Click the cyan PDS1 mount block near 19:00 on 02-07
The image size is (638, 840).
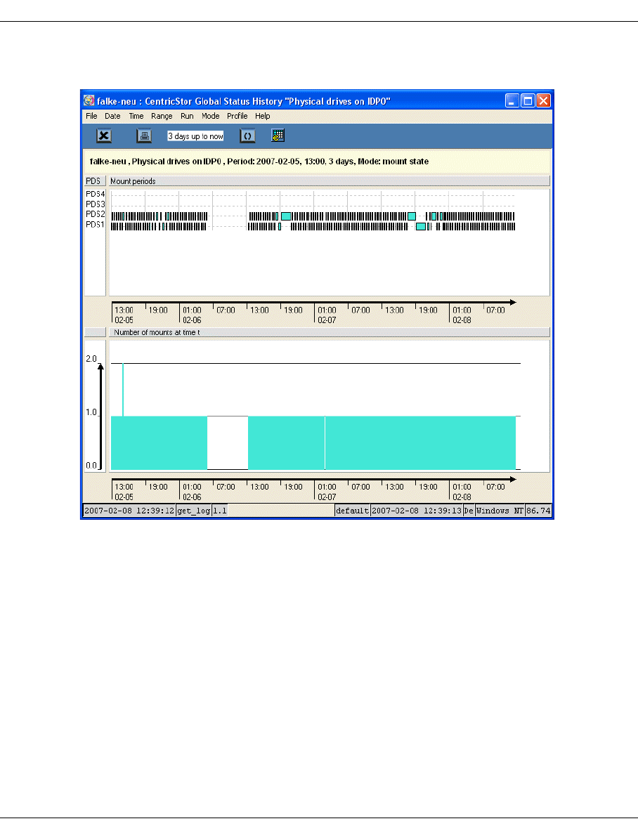point(421,227)
